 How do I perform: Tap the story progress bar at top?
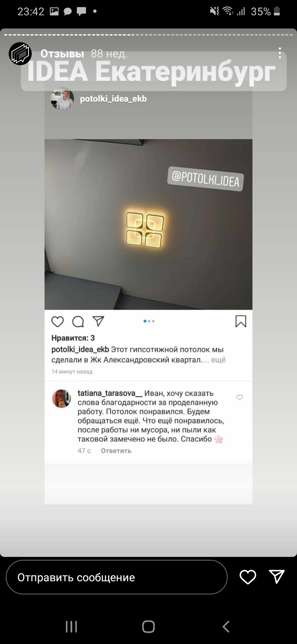click(148, 35)
